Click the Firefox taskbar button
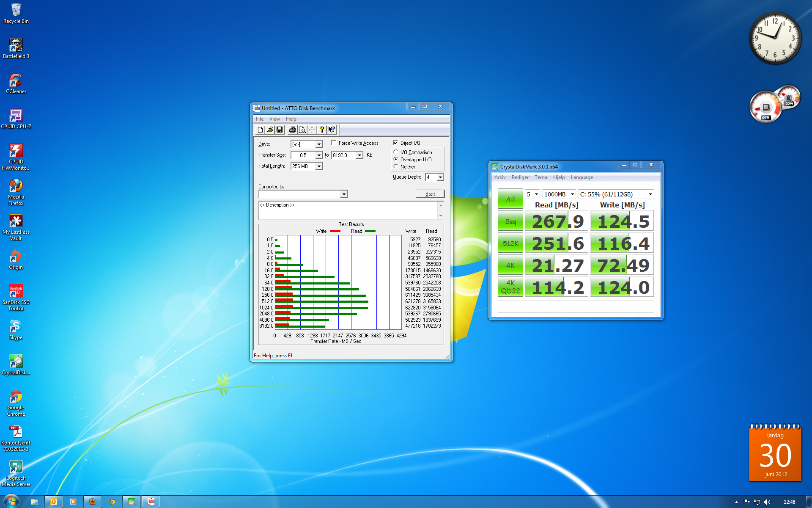Screen dimensions: 812x508 (x=93, y=502)
